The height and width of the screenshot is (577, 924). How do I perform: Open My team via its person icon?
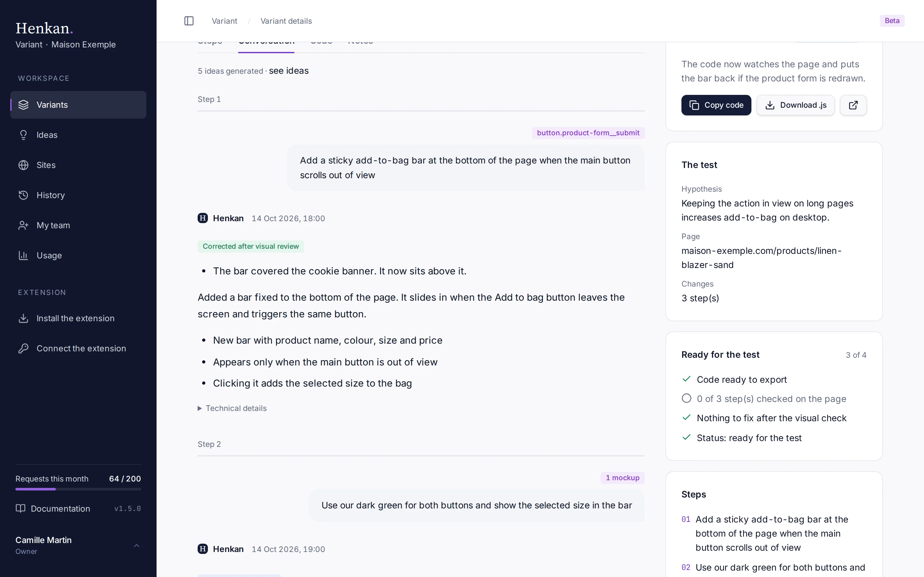tap(23, 225)
